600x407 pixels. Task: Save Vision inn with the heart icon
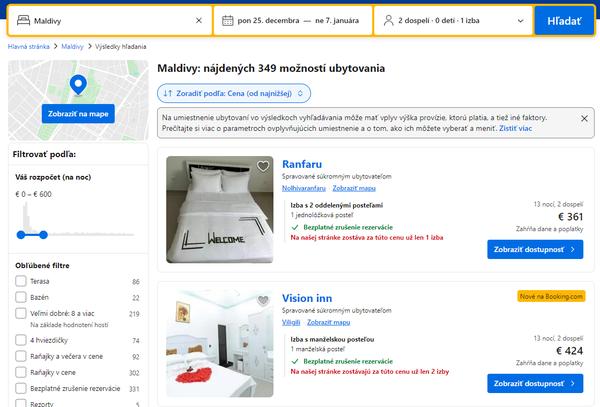(263, 300)
